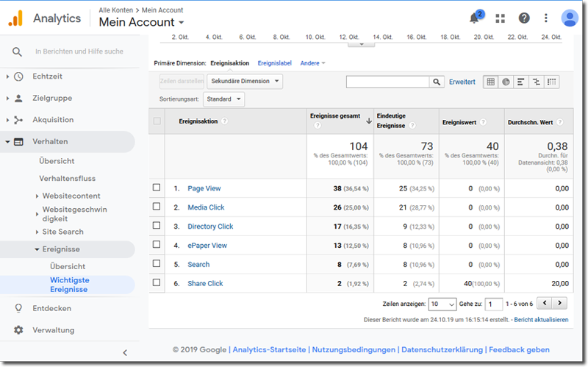Open the Google apps grid
This screenshot has height=367, width=588.
point(501,18)
